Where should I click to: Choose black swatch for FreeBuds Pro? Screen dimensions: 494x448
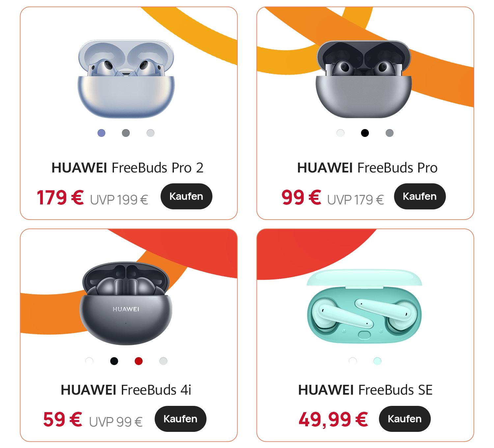pos(365,133)
